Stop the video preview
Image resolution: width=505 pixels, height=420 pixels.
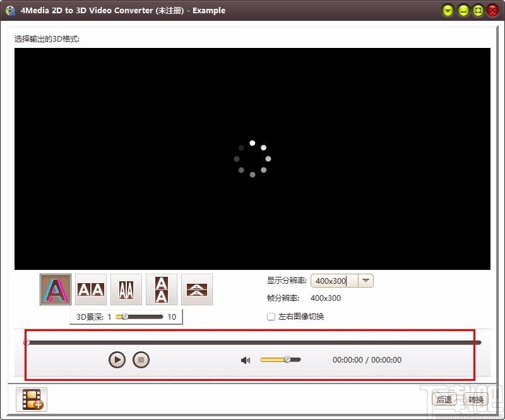tap(141, 359)
